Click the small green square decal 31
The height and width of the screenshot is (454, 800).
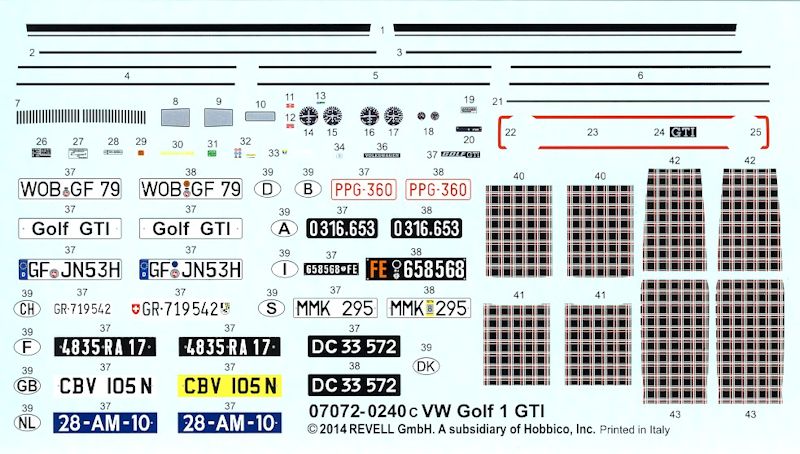[x=212, y=155]
